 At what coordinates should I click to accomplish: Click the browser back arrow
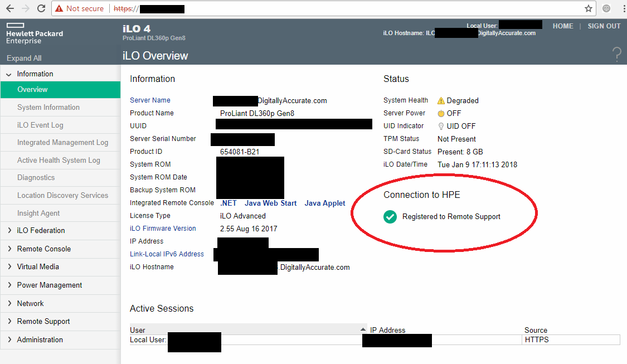pyautogui.click(x=11, y=8)
